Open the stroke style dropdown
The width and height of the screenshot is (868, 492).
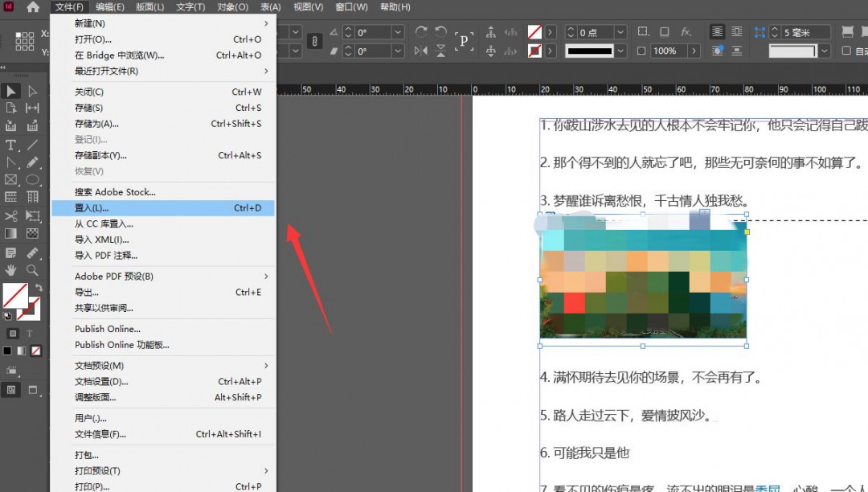(619, 50)
